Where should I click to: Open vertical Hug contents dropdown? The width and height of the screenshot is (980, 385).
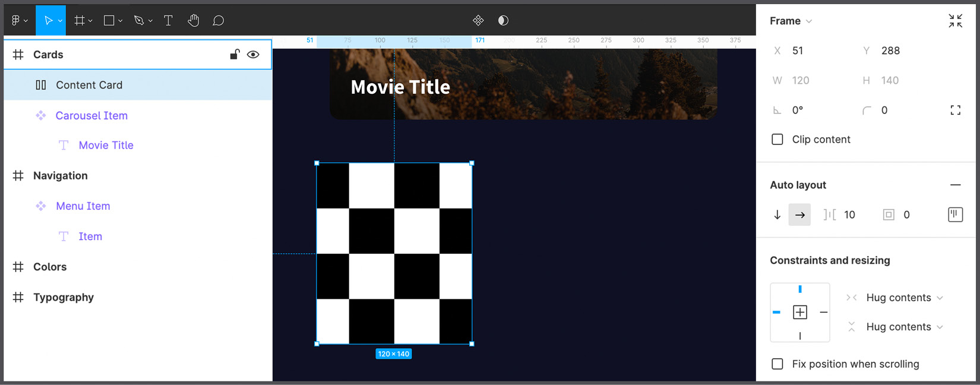point(904,327)
